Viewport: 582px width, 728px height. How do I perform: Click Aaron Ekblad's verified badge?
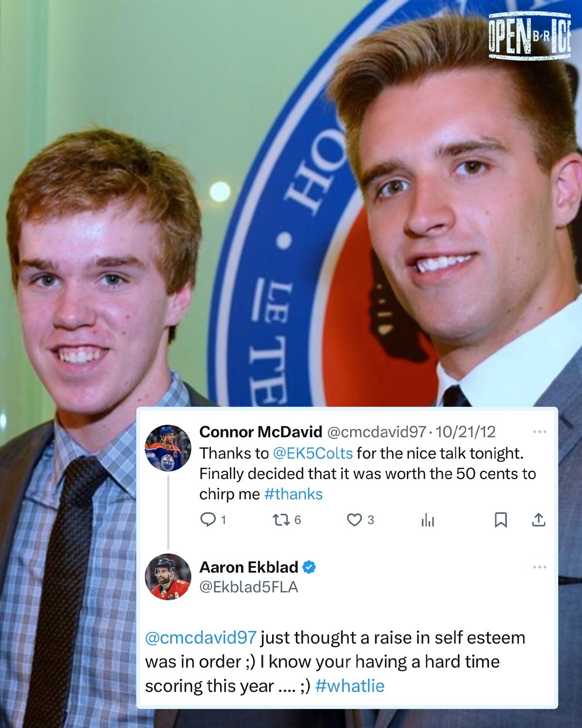(x=309, y=567)
